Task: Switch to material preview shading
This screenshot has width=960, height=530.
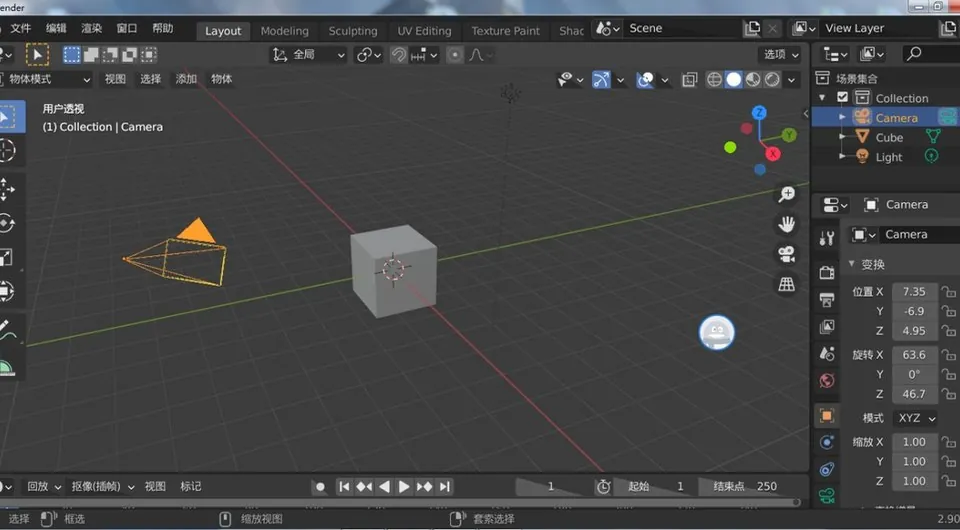Action: (x=753, y=80)
